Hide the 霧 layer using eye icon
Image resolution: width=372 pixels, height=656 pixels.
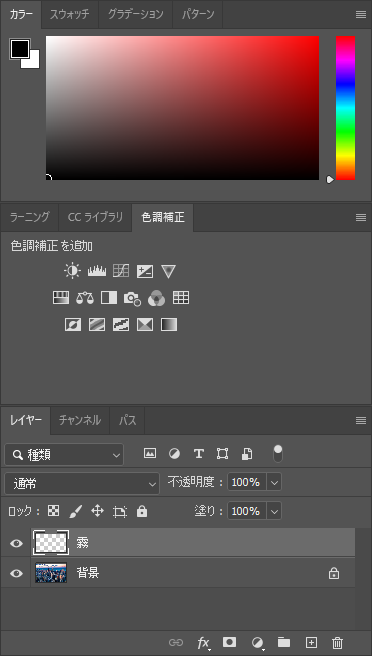coord(16,543)
